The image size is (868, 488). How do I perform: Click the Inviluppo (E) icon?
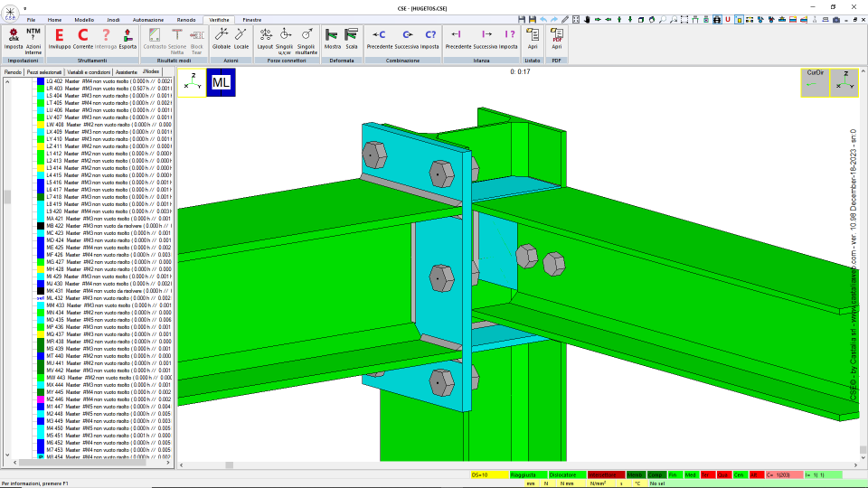click(60, 39)
